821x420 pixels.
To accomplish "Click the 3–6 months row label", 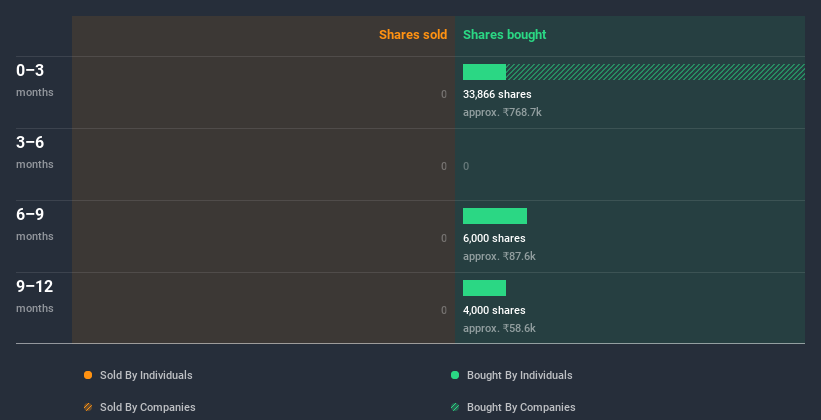I will [x=35, y=152].
